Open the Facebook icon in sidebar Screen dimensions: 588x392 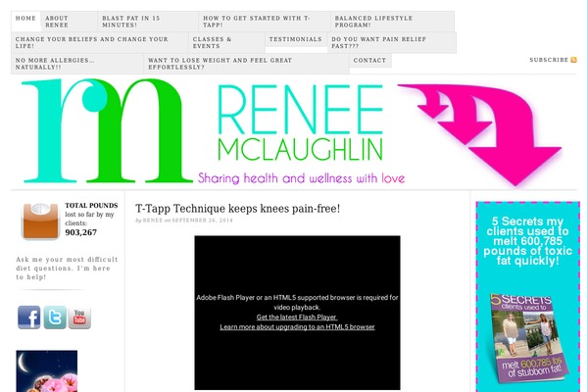pos(28,318)
